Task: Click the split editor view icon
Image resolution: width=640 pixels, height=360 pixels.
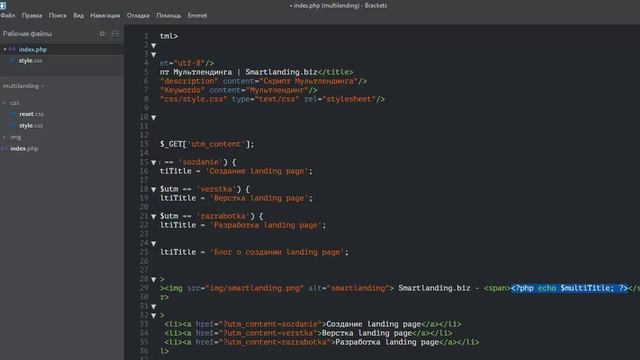Action: 115,34
